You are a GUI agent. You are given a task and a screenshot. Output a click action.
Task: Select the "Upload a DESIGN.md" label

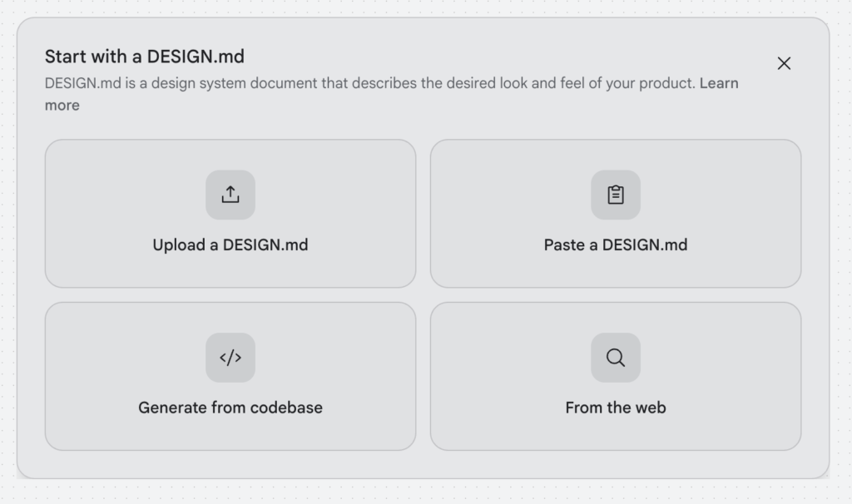(230, 245)
